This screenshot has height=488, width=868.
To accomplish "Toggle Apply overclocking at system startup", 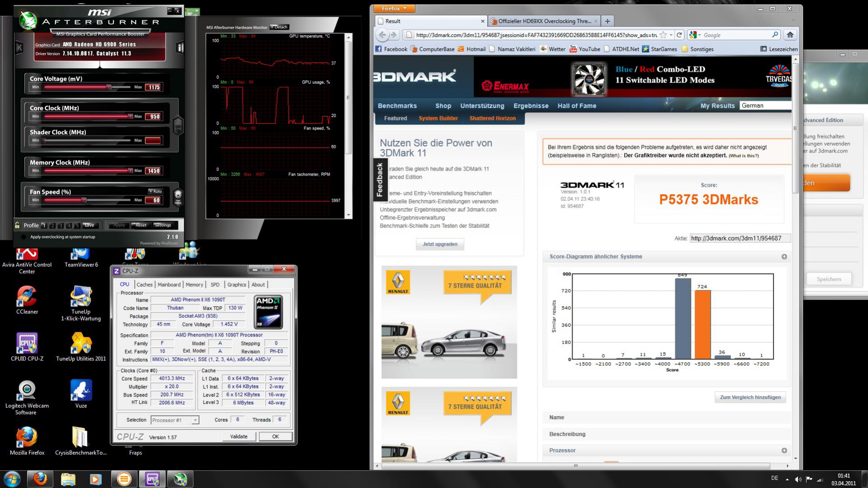I will tap(24, 237).
